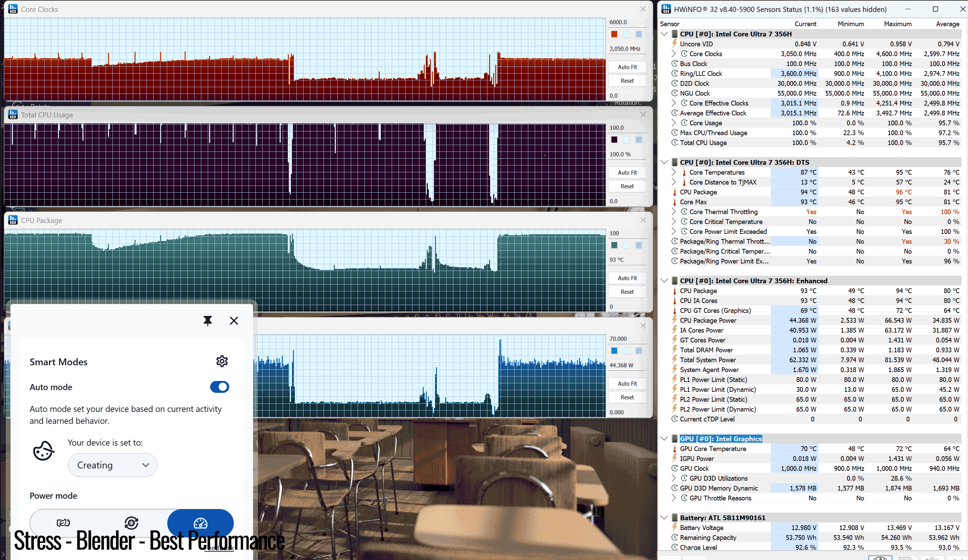Viewport: 968px width, 560px height.
Task: Collapse the Intel Core Ultra 7 356H: DTS section
Action: (664, 162)
